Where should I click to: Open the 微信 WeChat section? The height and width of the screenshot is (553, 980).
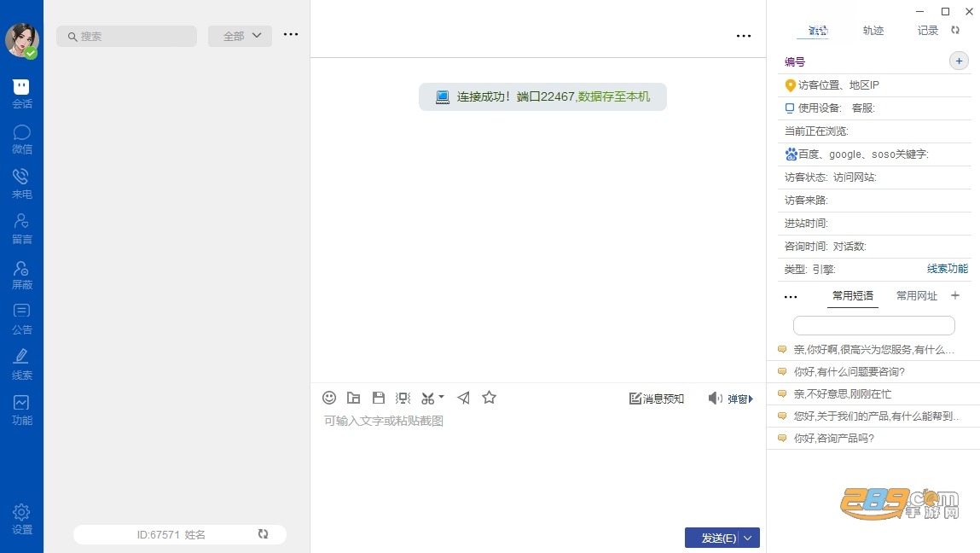point(21,139)
